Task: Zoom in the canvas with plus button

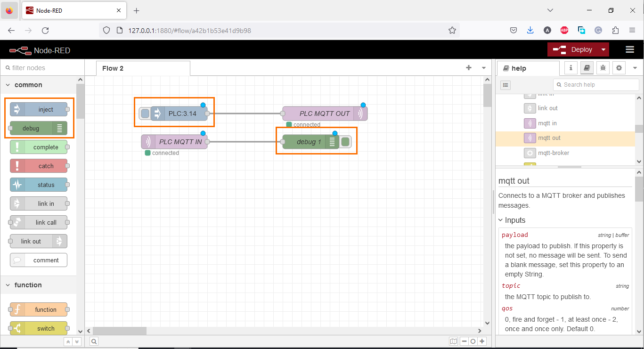Action: pos(481,341)
